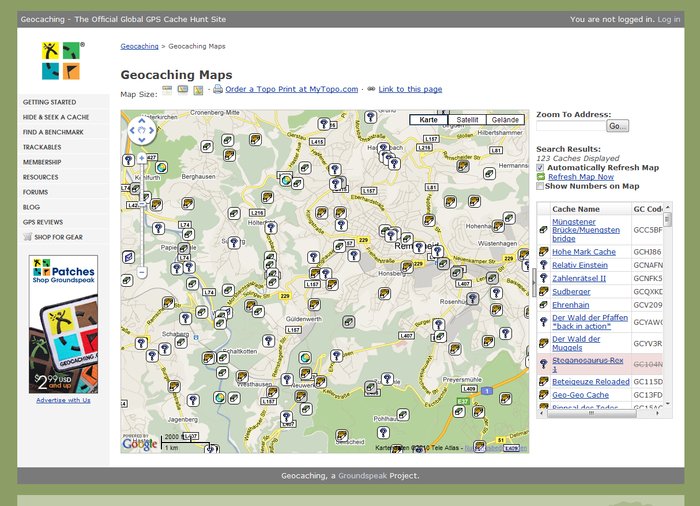
Task: Click the mystery icon in the Steganosaurus-Rex row
Action: pyautogui.click(x=543, y=364)
